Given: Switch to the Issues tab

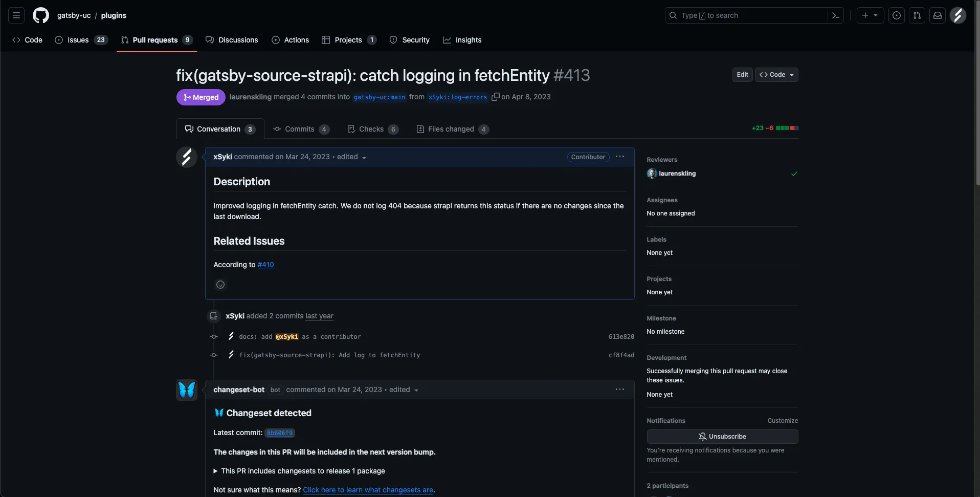Looking at the screenshot, I should 81,40.
